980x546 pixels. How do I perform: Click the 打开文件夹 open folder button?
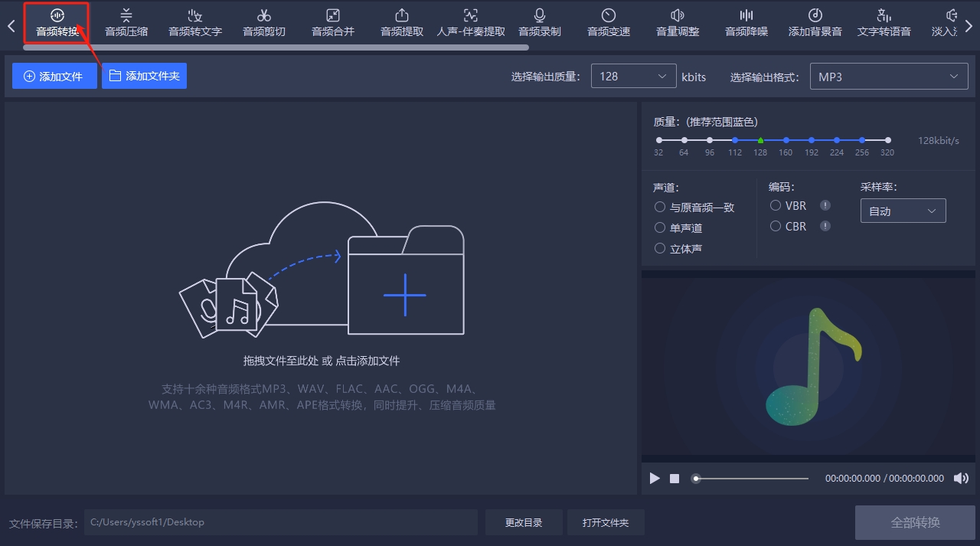(x=606, y=522)
